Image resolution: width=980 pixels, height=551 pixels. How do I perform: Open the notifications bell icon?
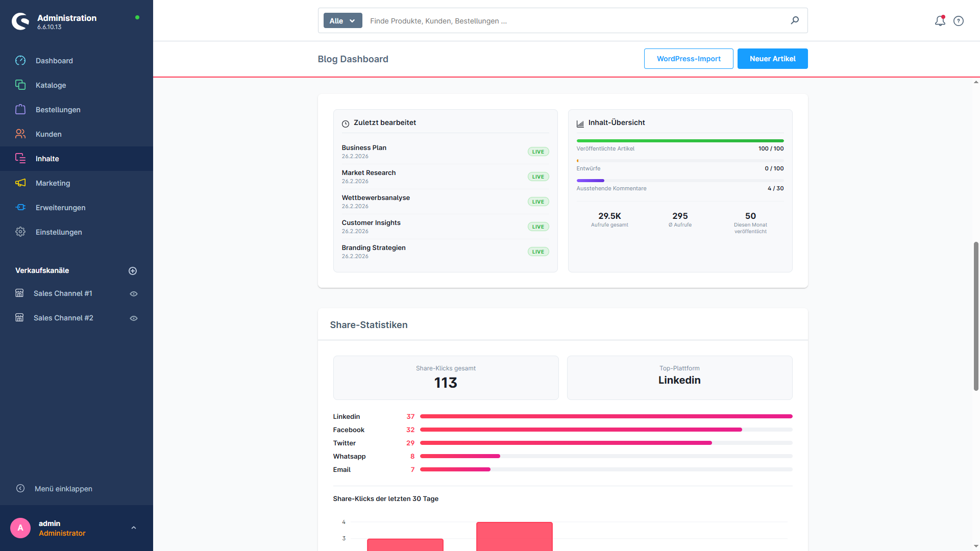coord(940,21)
